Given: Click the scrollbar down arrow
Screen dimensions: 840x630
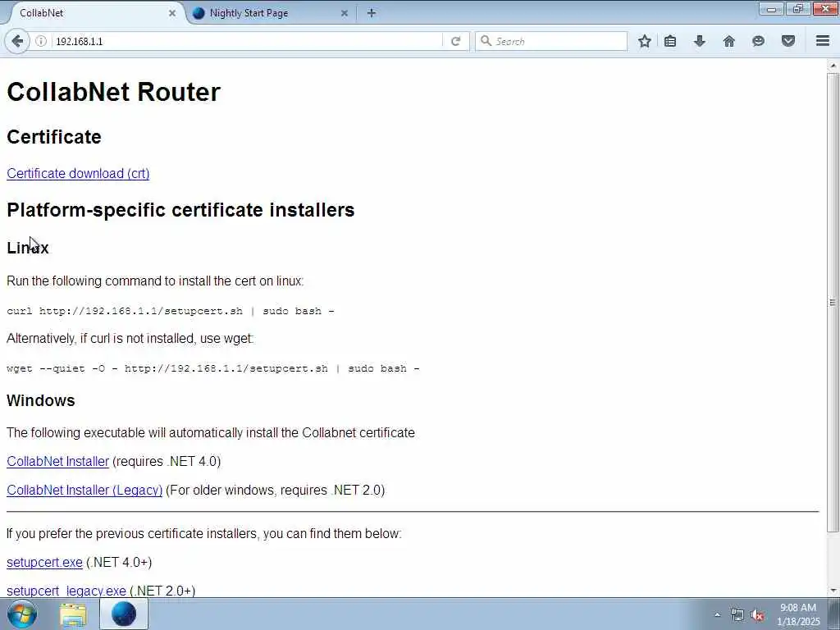Looking at the screenshot, I should pyautogui.click(x=833, y=591).
